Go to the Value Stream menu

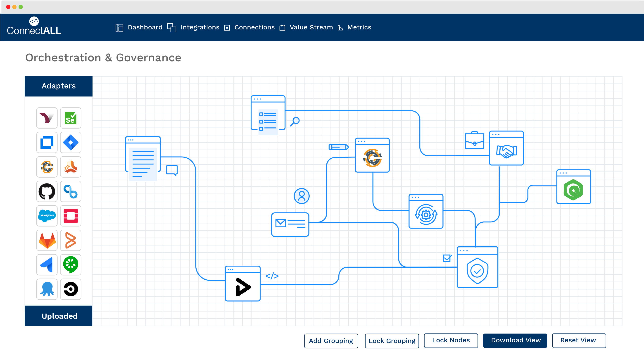tap(311, 27)
